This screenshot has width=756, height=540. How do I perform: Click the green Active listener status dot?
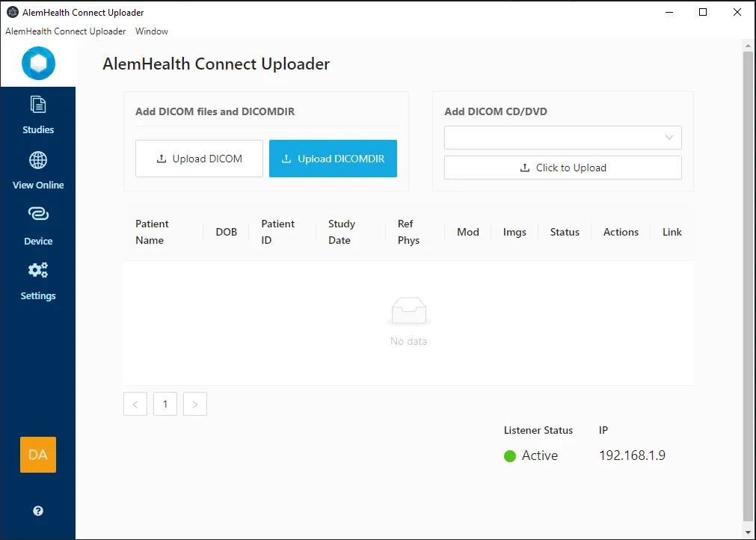(510, 455)
